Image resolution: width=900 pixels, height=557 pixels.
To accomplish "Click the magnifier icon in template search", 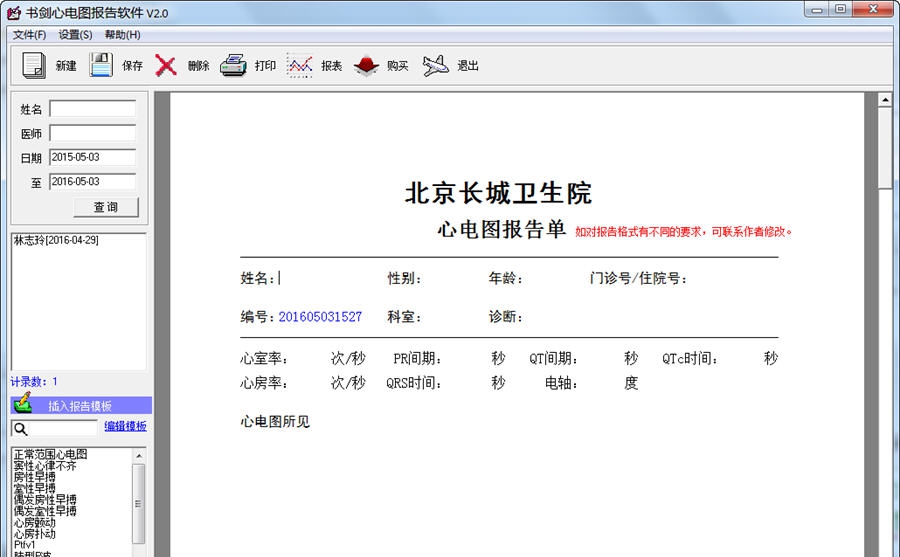I will (x=20, y=428).
